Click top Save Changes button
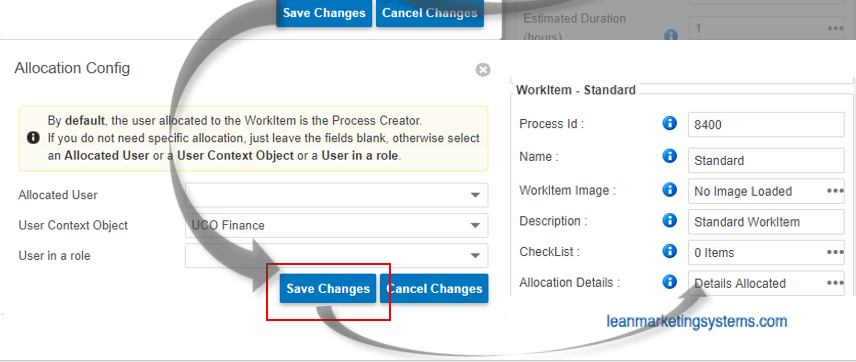 click(324, 13)
